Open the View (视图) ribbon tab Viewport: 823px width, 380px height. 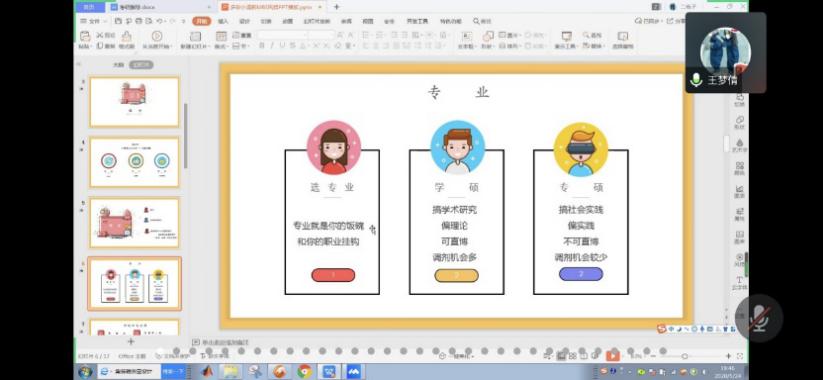coord(367,21)
